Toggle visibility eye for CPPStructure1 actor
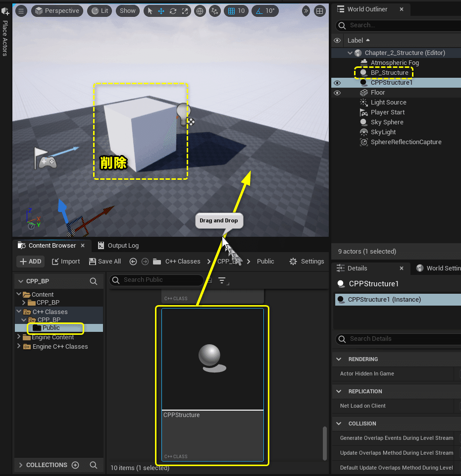461x476 pixels. 337,83
